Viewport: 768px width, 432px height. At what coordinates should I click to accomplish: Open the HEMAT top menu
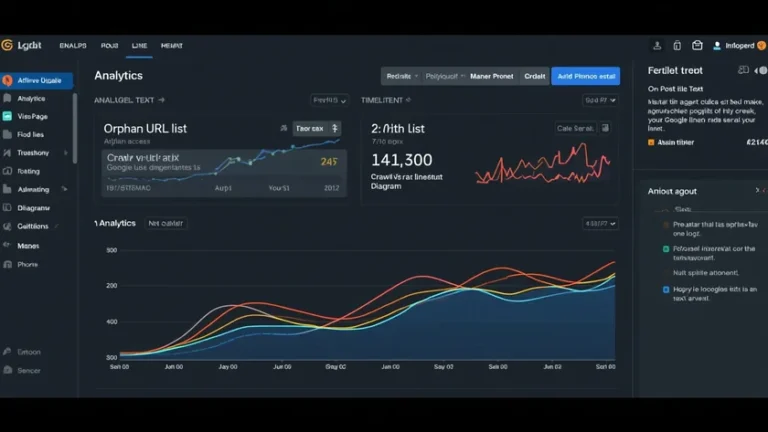(172, 46)
